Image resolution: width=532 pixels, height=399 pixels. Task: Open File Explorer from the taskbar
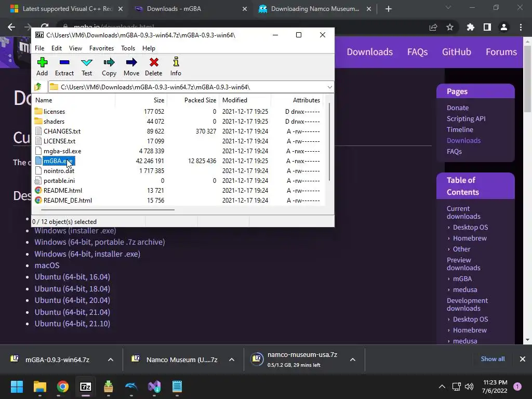point(39,387)
